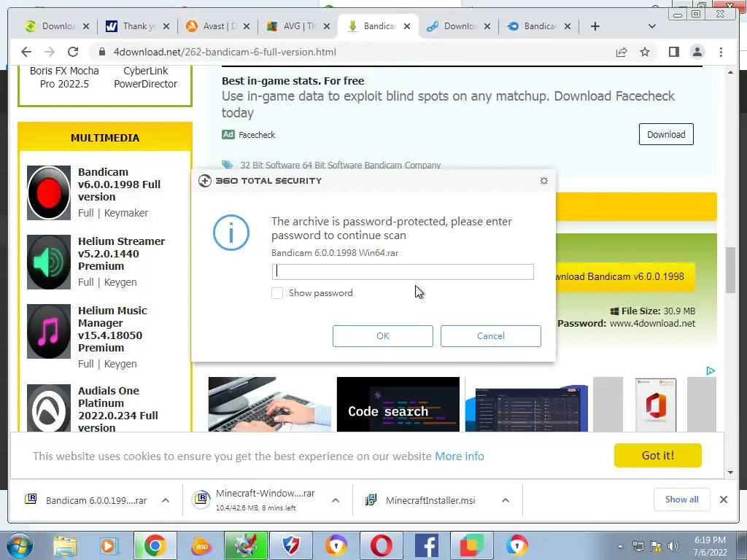Open the Helium Streamer thumbnail icon
The height and width of the screenshot is (560, 747).
49,262
